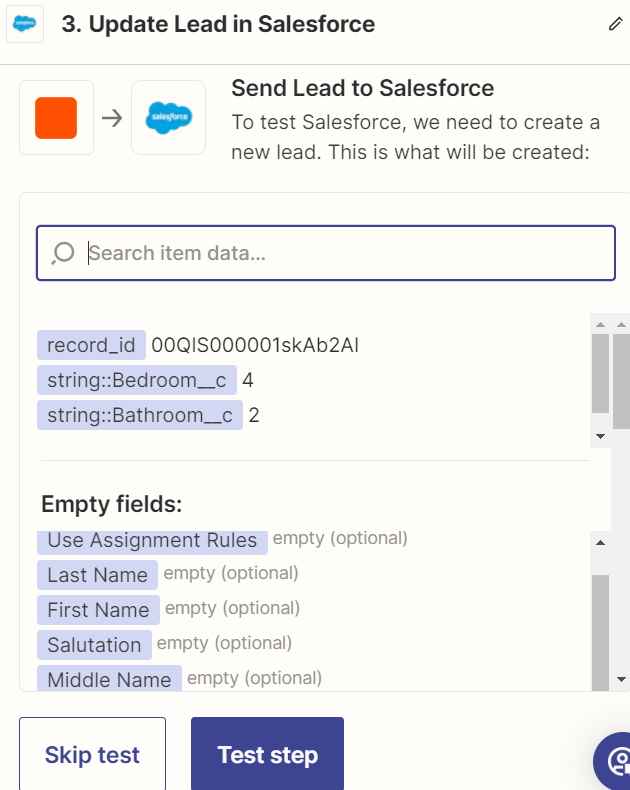The width and height of the screenshot is (630, 790).
Task: Click the magnifier icon in the search box
Action: [x=62, y=253]
